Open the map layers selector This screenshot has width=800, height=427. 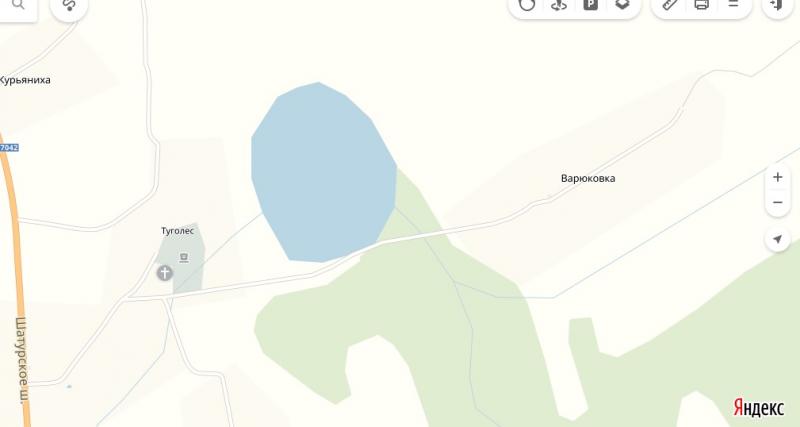622,5
